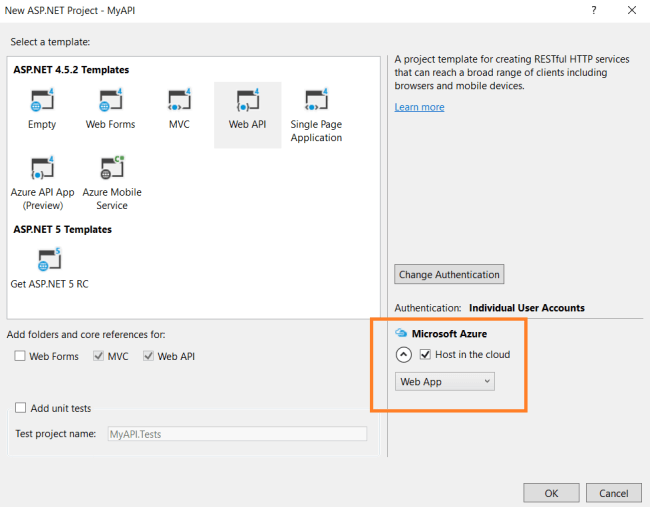This screenshot has width=650, height=507.
Task: Open the Learn more link
Action: 419,107
